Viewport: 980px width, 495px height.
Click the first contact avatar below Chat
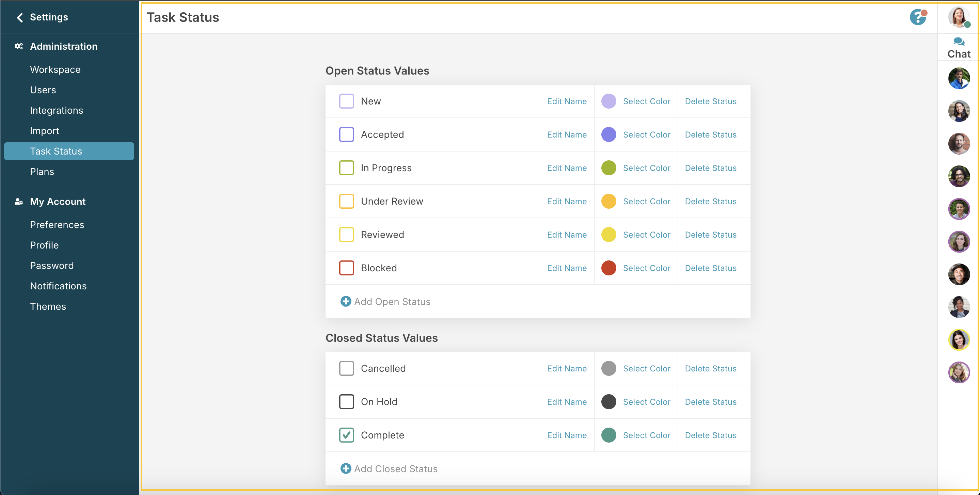point(959,78)
